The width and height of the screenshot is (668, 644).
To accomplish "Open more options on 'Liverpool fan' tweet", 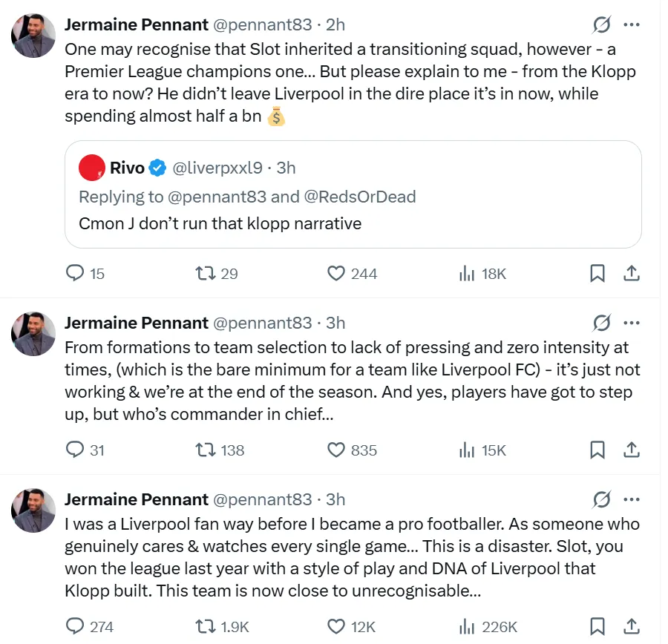I will 632,499.
